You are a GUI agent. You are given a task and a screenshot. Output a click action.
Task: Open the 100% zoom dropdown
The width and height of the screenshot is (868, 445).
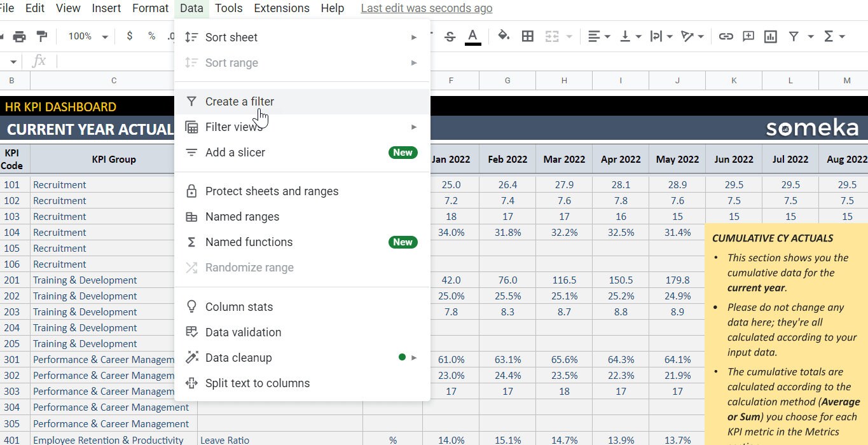coord(88,36)
